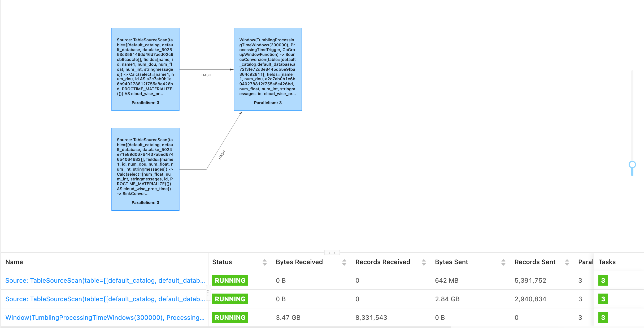This screenshot has width=644, height=328.
Task: Click horizontal scrollbar at table bottom
Action: pos(225,327)
